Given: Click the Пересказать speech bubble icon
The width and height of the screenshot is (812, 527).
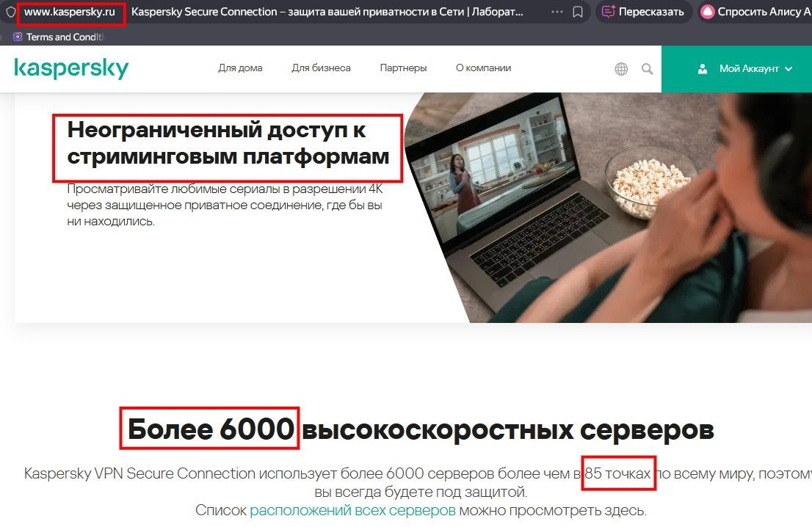Looking at the screenshot, I should tap(608, 12).
